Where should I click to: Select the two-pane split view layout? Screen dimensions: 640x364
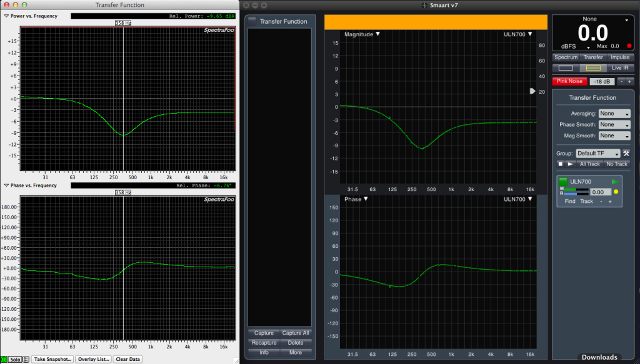592,67
